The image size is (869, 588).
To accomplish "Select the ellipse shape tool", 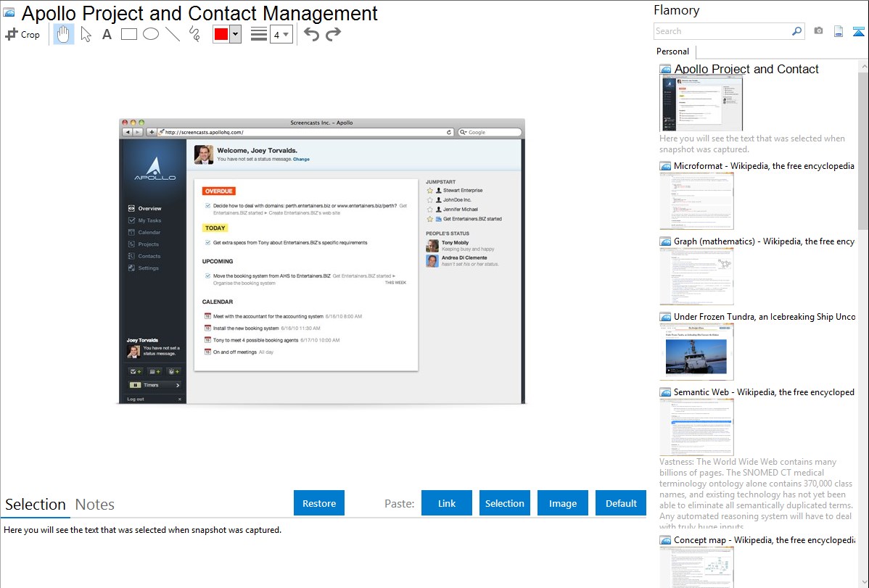I will pos(151,34).
